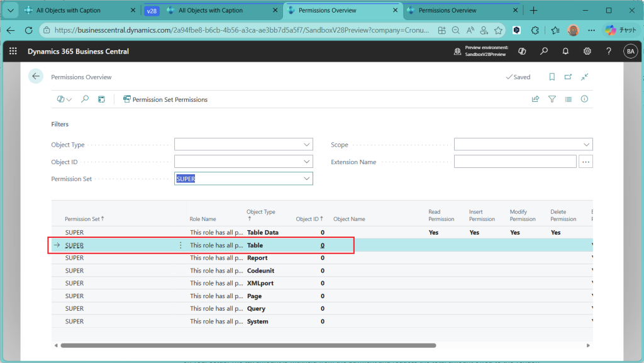Open Business Central settings gear
644x363 pixels.
[x=587, y=52]
